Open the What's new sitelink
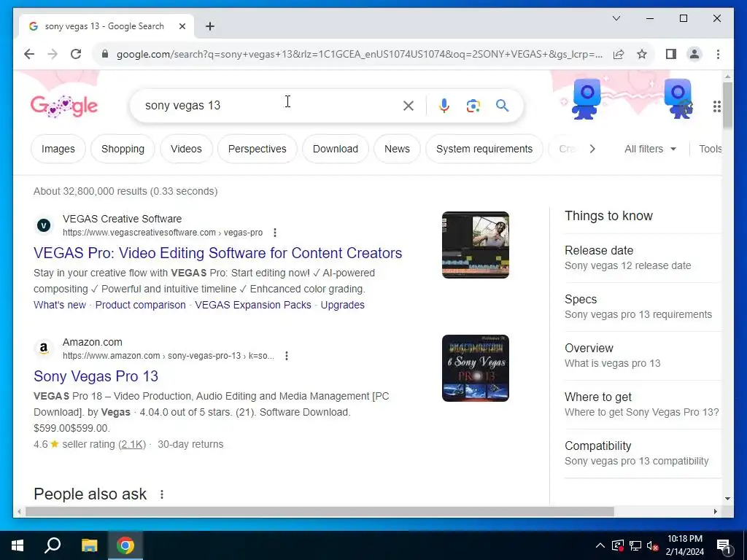747x560 pixels. (60, 306)
